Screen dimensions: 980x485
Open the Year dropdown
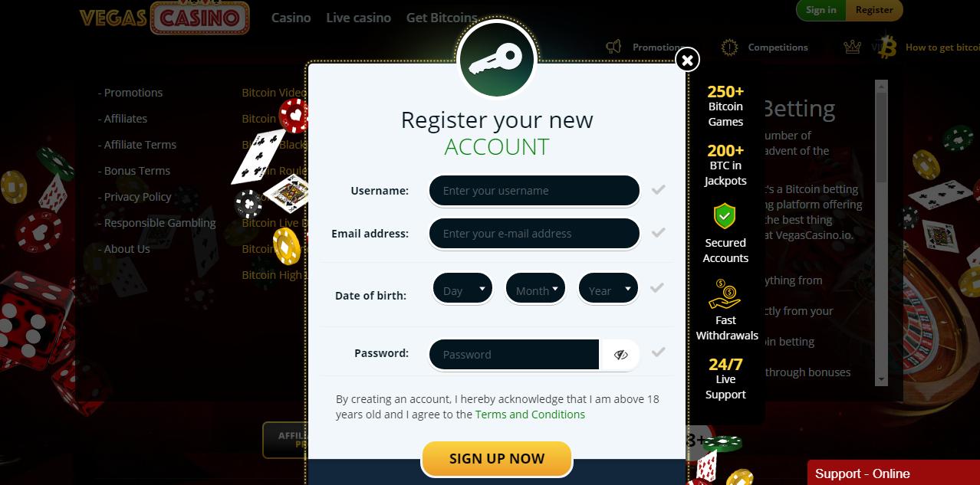(x=608, y=289)
